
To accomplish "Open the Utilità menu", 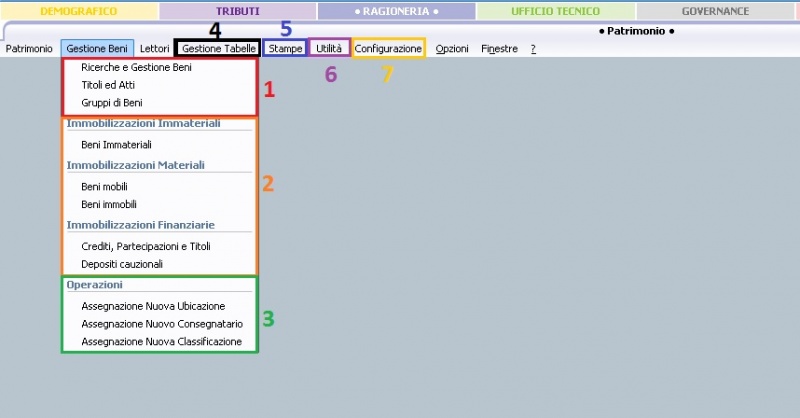I will click(x=329, y=48).
